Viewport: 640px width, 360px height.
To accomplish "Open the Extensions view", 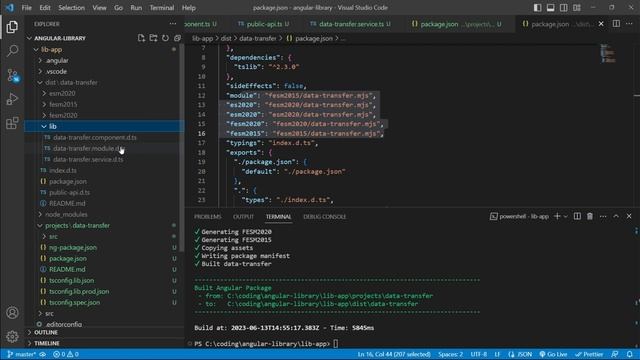I will 12,123.
